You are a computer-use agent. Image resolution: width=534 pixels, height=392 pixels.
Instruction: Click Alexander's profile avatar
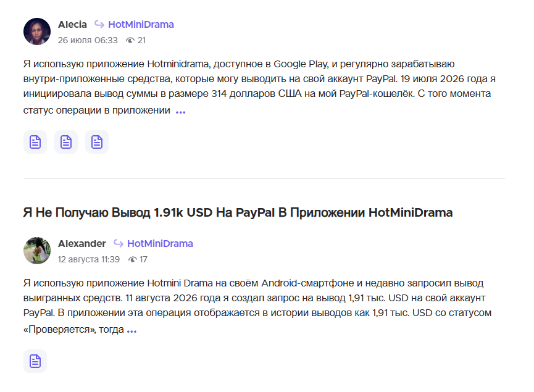click(37, 250)
